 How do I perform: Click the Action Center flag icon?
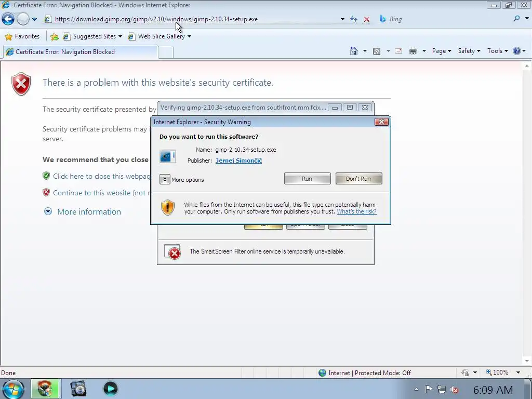click(x=429, y=389)
